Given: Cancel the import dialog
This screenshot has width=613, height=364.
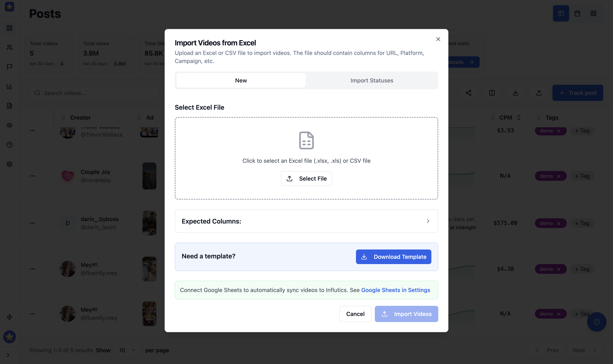Looking at the screenshot, I should click(355, 314).
